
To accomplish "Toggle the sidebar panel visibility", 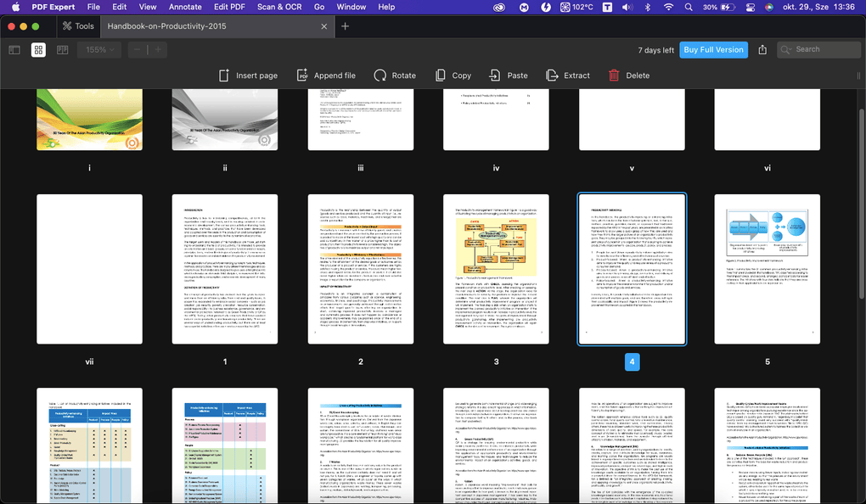I will [14, 49].
